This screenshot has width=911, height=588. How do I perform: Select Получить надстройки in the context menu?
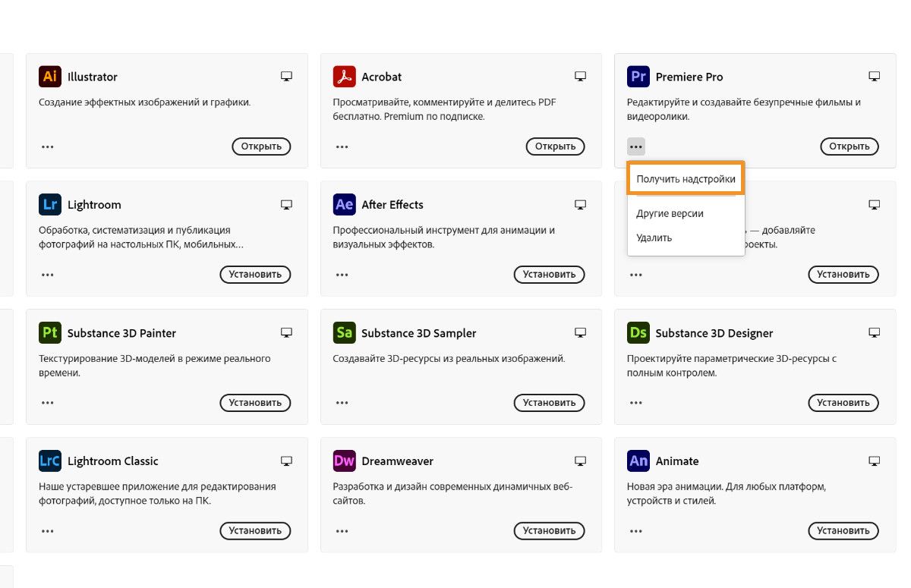[684, 178]
